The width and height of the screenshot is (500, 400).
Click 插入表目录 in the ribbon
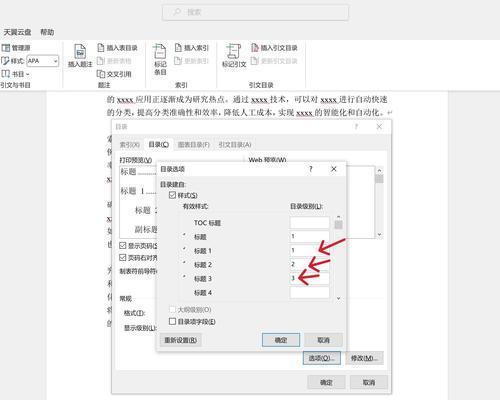click(x=117, y=48)
